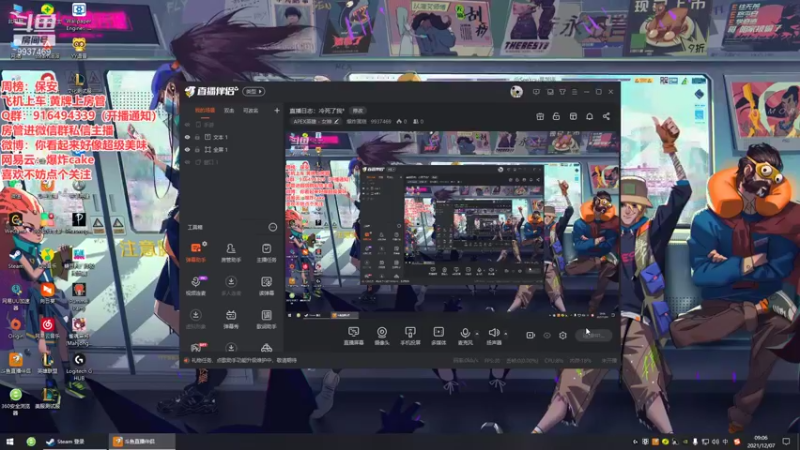
Task: Open the 视频连麦 video co-stream tool
Action: pos(195,286)
